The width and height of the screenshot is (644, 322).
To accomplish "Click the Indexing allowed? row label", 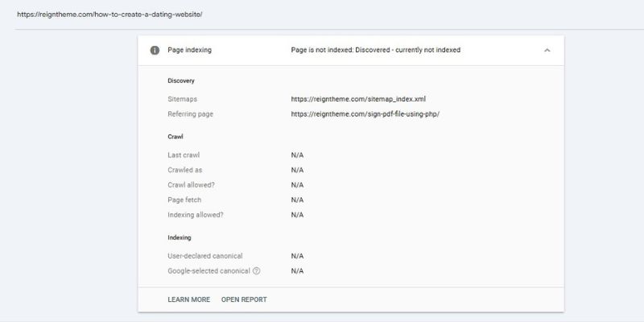I will (196, 215).
